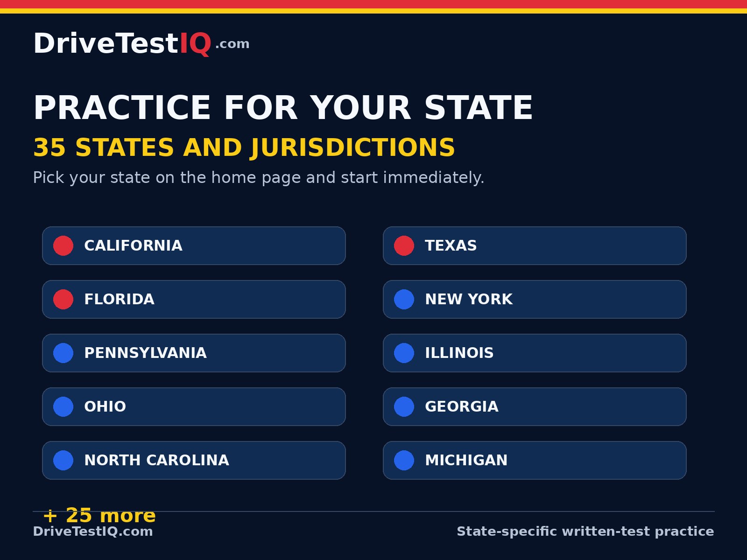
Task: Click the blue circle beside Pennsylvania
Action: coord(63,353)
